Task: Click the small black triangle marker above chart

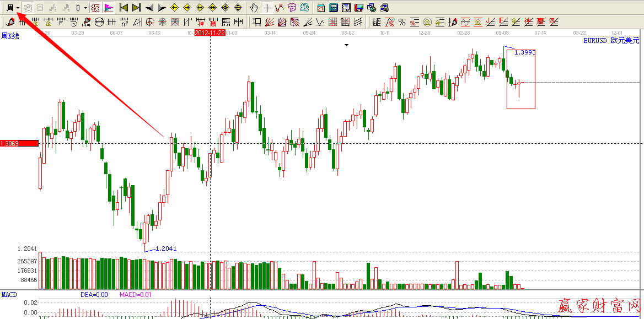Action: [346, 46]
